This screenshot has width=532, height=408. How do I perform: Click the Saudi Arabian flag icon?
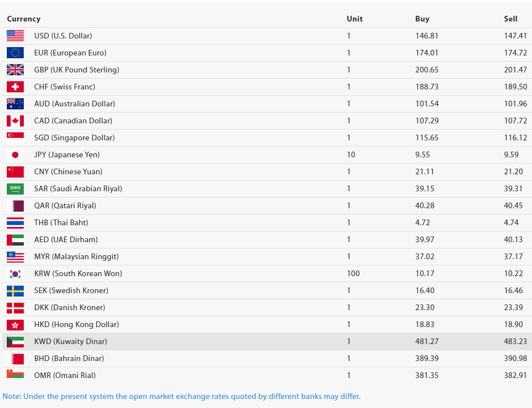[15, 188]
